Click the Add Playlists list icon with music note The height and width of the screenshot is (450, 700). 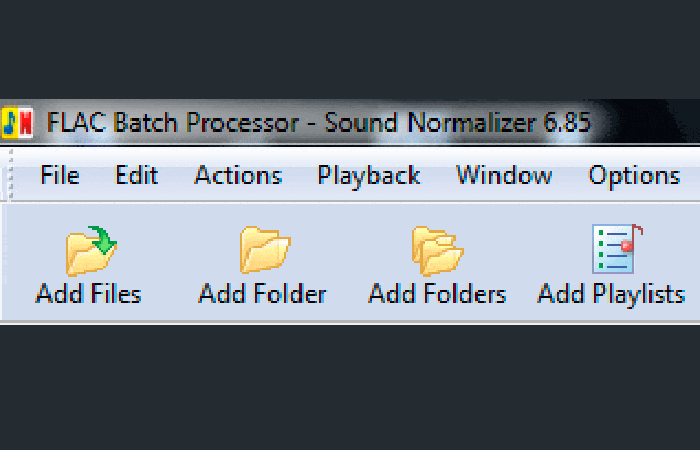(617, 249)
